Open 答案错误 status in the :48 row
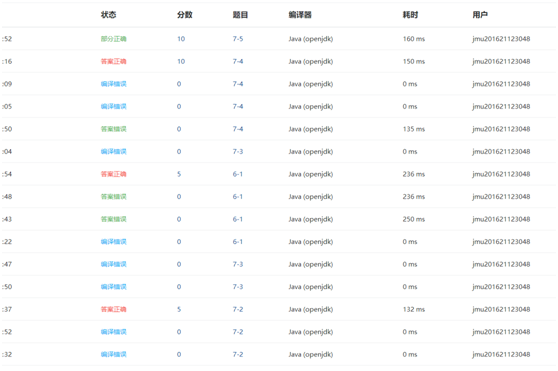Screen dimensions: 558x371 (x=114, y=197)
